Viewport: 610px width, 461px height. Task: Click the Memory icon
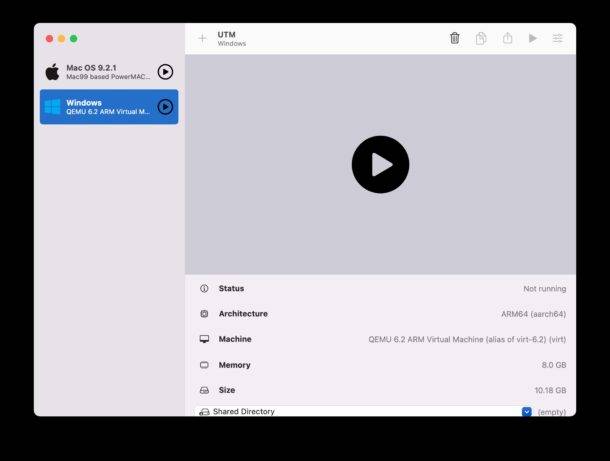(x=204, y=365)
